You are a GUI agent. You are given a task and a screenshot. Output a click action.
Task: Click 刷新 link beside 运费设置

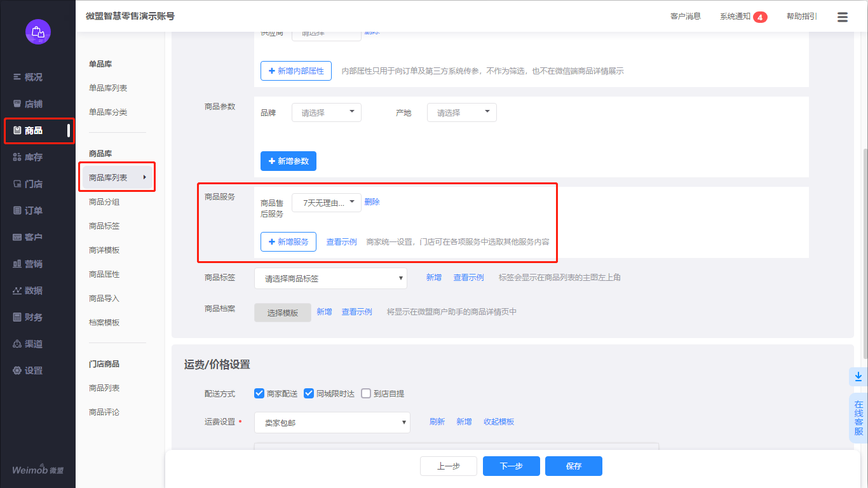pos(437,422)
